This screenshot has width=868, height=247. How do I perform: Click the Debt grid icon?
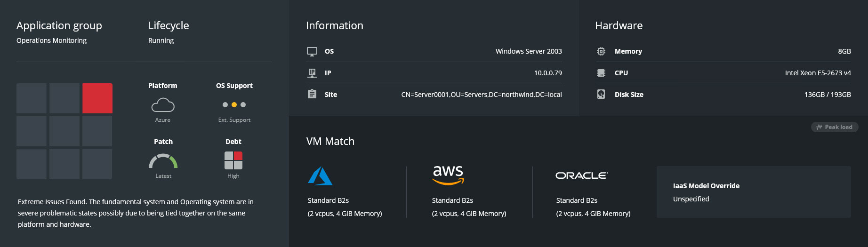point(233,160)
